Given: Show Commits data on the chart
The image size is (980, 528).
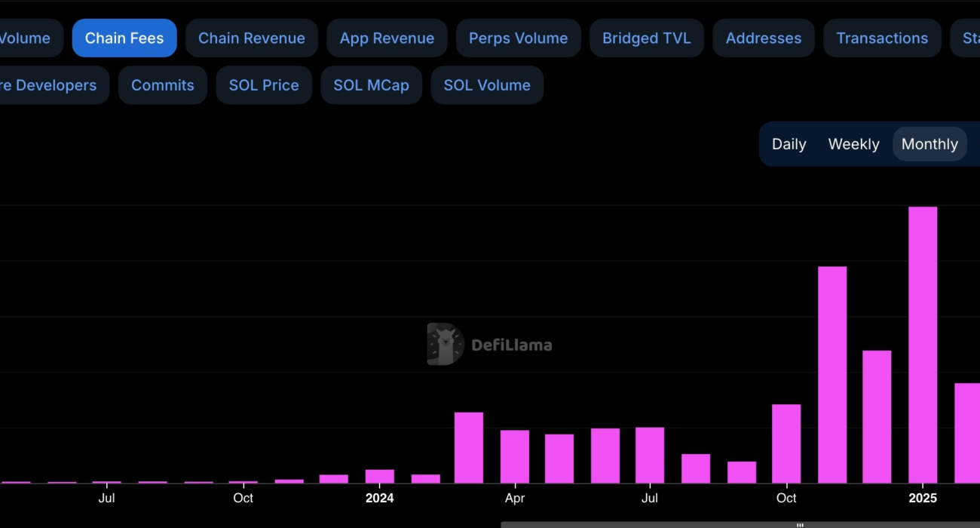Looking at the screenshot, I should [162, 85].
